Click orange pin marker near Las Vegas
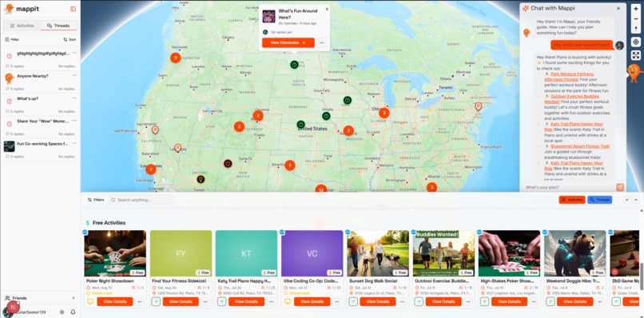644x318 pixels. point(177,148)
